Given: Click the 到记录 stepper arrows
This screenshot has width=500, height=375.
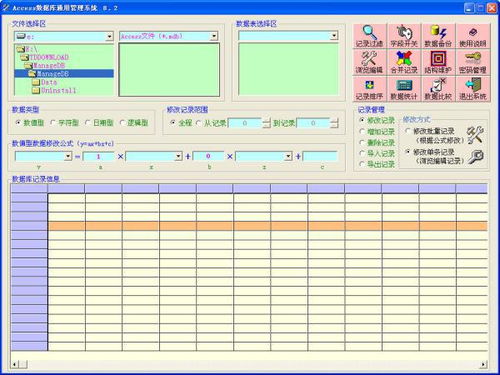Looking at the screenshot, I should pos(334,123).
